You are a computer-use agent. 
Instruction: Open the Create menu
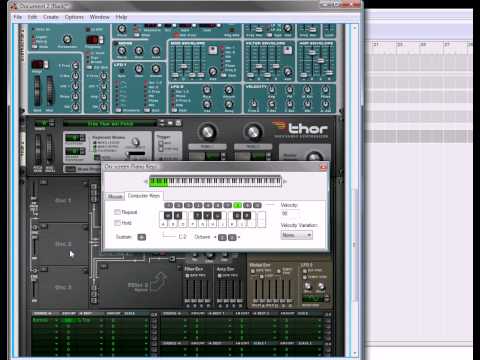[x=51, y=17]
